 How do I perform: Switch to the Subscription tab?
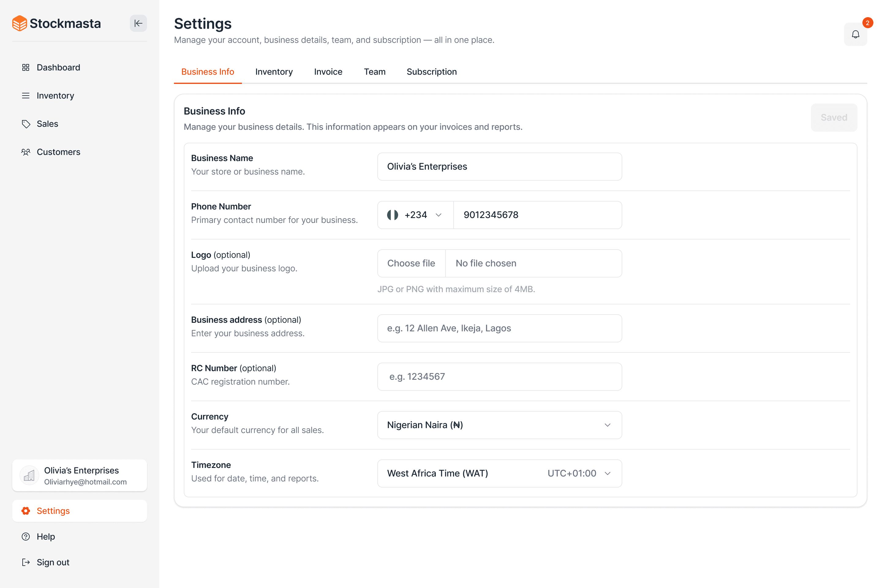(x=432, y=72)
